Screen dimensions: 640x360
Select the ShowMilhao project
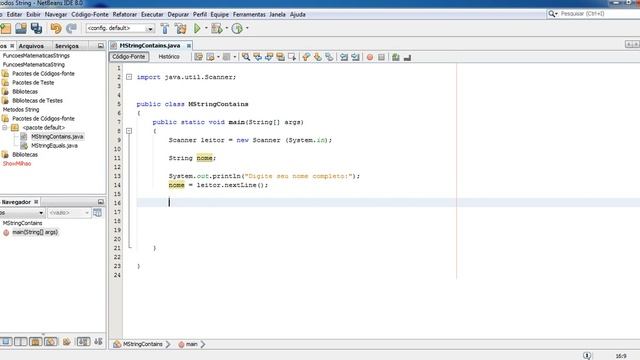tap(17, 164)
